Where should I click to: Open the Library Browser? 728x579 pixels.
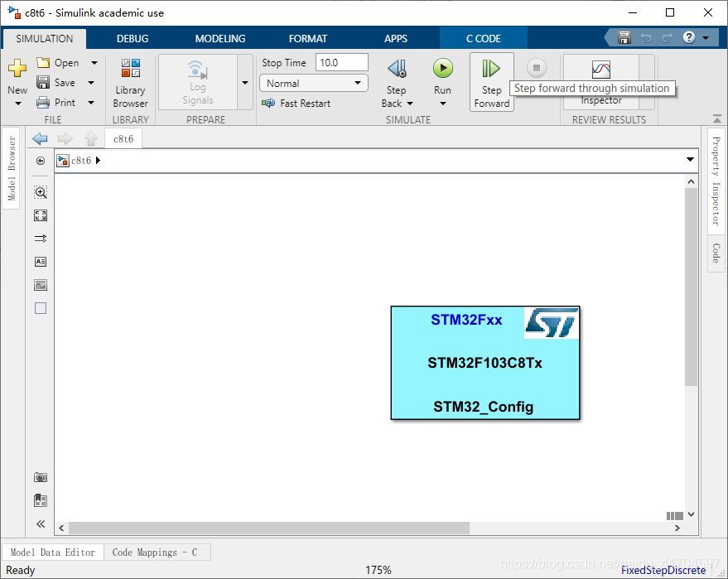pyautogui.click(x=130, y=83)
